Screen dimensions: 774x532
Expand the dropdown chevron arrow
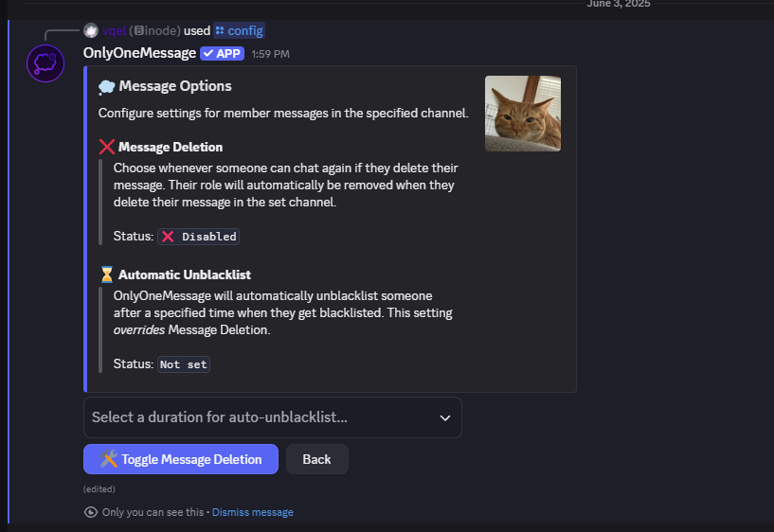pyautogui.click(x=444, y=418)
